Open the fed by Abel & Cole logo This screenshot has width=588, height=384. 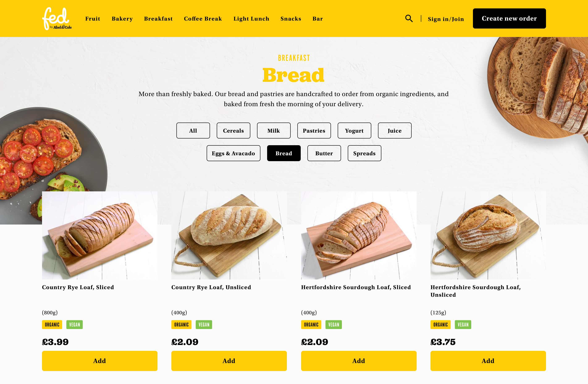[57, 18]
